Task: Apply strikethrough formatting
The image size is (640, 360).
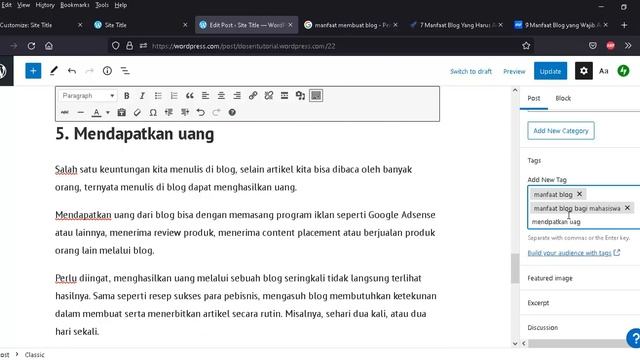Action: (64, 112)
